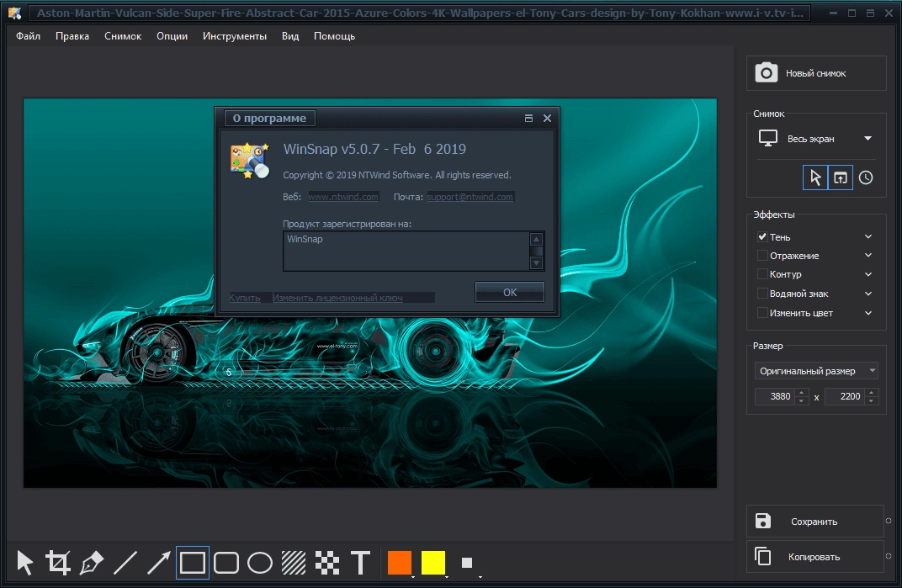Screen dimensions: 902x588
Task: Click the Купить link
Action: point(245,298)
